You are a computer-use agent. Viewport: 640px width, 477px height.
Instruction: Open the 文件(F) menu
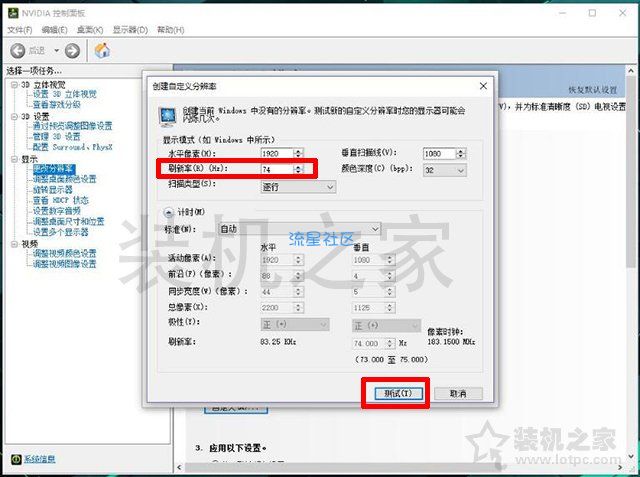click(20, 30)
